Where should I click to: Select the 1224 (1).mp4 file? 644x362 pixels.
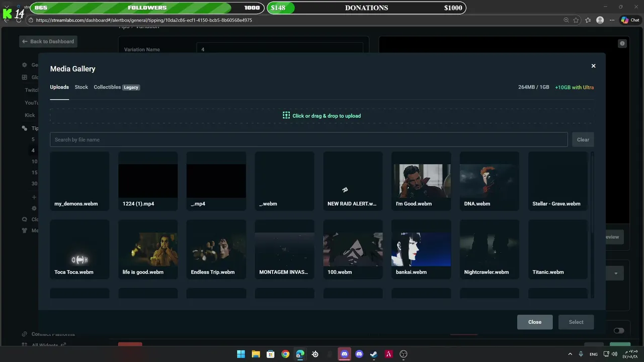[148, 181]
